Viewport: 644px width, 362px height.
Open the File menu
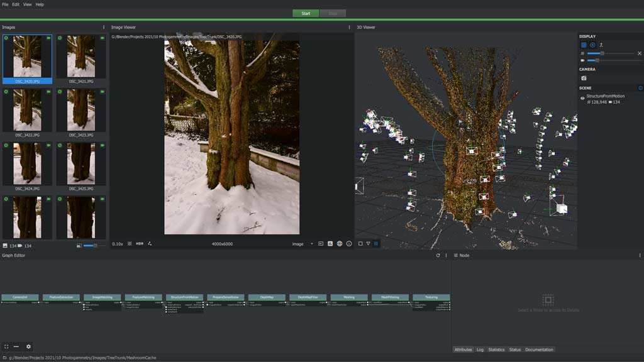click(x=5, y=4)
